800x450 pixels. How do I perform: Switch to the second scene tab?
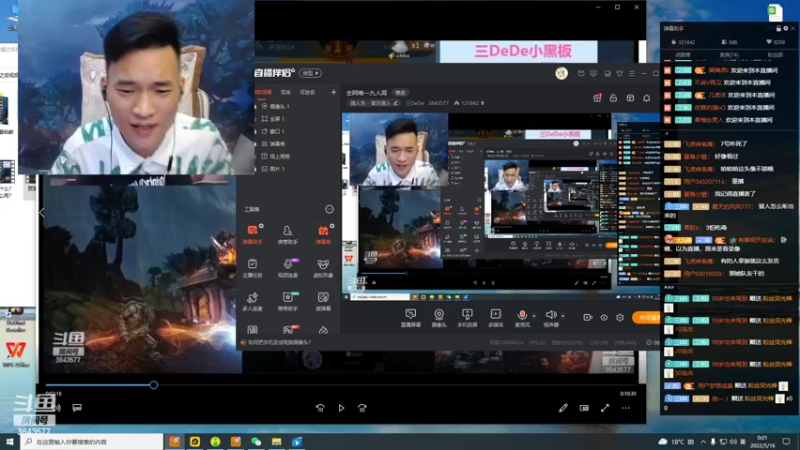point(286,92)
